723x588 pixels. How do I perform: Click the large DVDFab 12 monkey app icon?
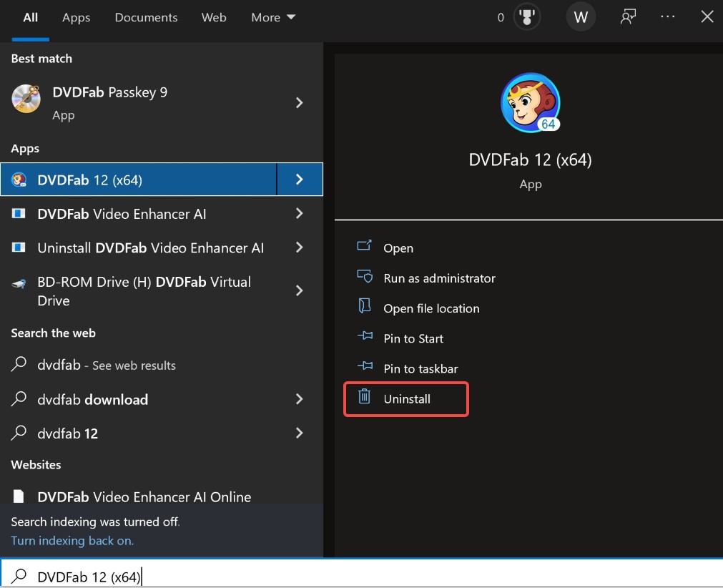click(530, 102)
